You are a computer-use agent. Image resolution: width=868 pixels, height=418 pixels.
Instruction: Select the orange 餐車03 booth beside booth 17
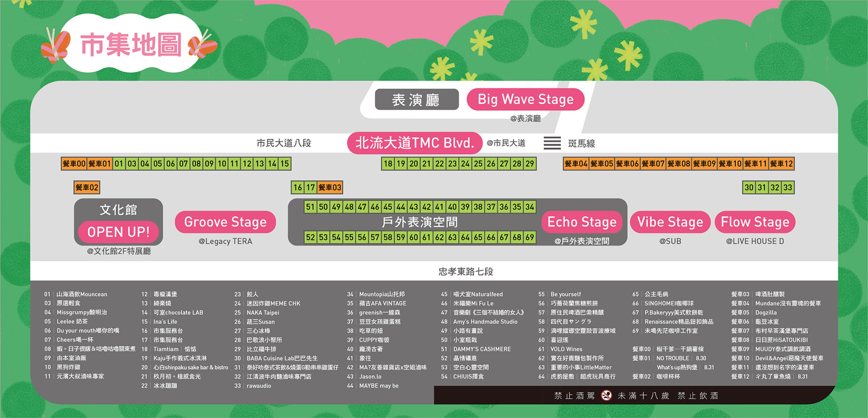click(330, 187)
